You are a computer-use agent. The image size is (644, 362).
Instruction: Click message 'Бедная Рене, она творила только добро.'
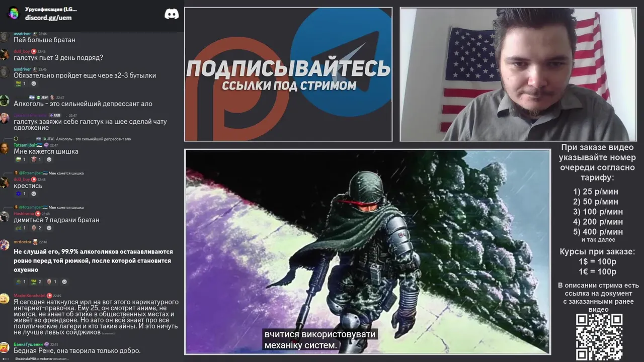point(77,350)
